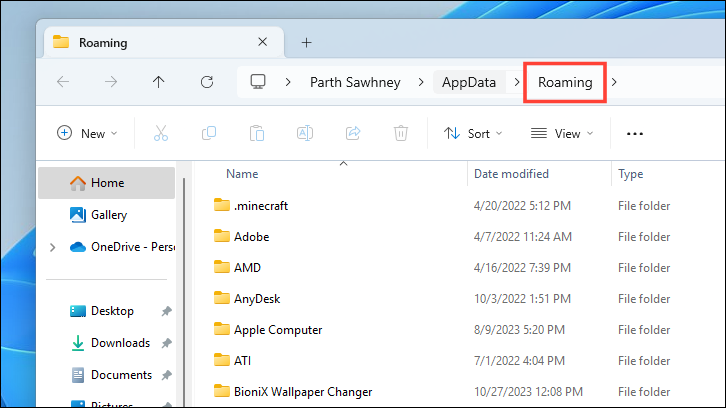Click the date 10/3/2022 1:51 PM
Image resolution: width=726 pixels, height=408 pixels.
(522, 299)
